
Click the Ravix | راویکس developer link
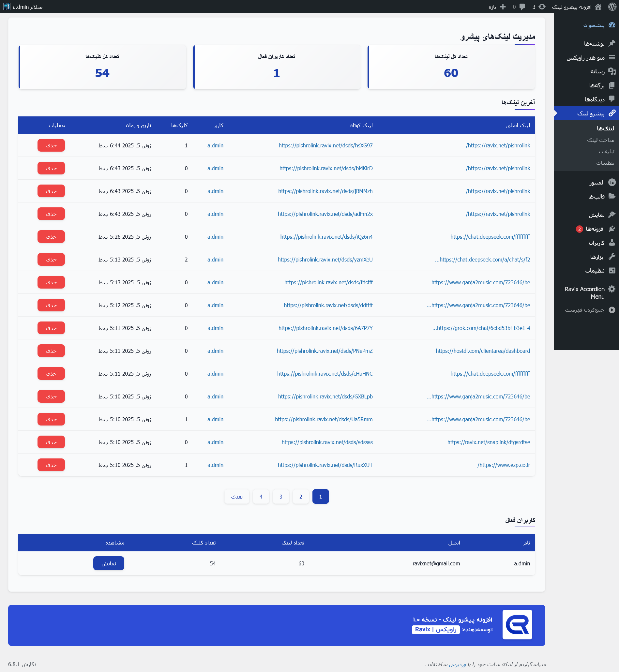point(435,630)
